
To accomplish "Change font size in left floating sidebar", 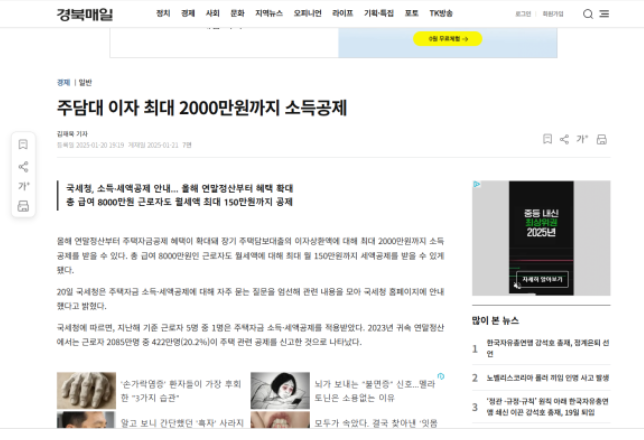I will [x=24, y=186].
